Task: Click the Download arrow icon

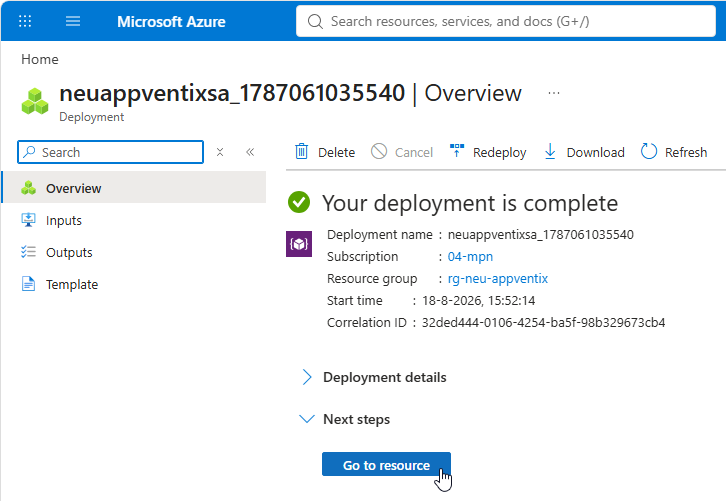Action: pos(550,151)
